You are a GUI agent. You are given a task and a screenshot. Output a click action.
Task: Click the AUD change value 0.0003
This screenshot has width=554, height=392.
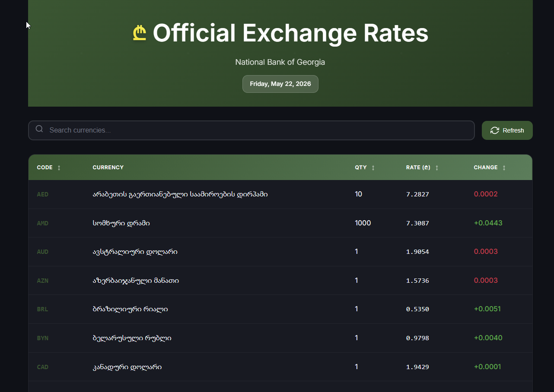click(x=486, y=252)
